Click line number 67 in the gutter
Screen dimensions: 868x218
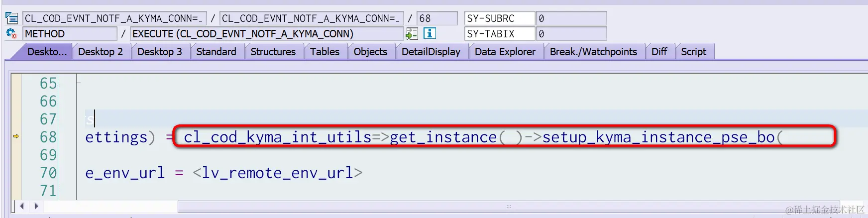[48, 119]
